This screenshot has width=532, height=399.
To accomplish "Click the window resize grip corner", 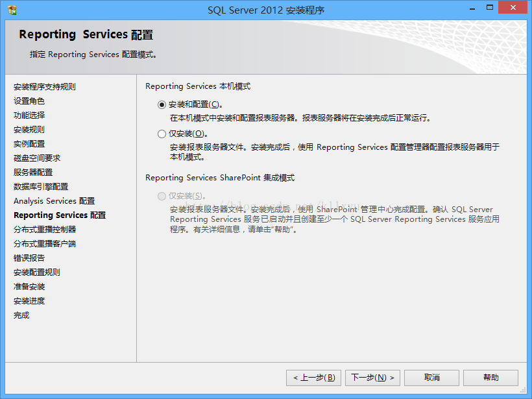I will click(523, 390).
